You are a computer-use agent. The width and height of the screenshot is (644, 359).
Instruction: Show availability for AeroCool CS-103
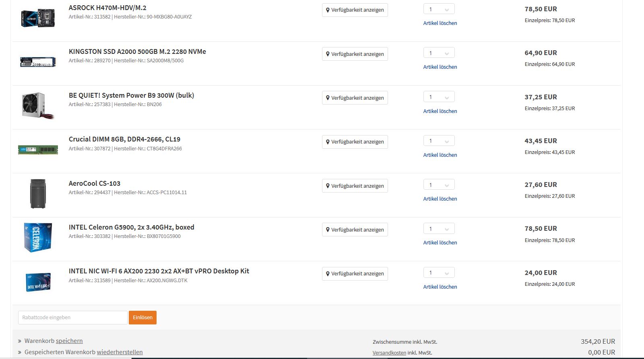(355, 186)
